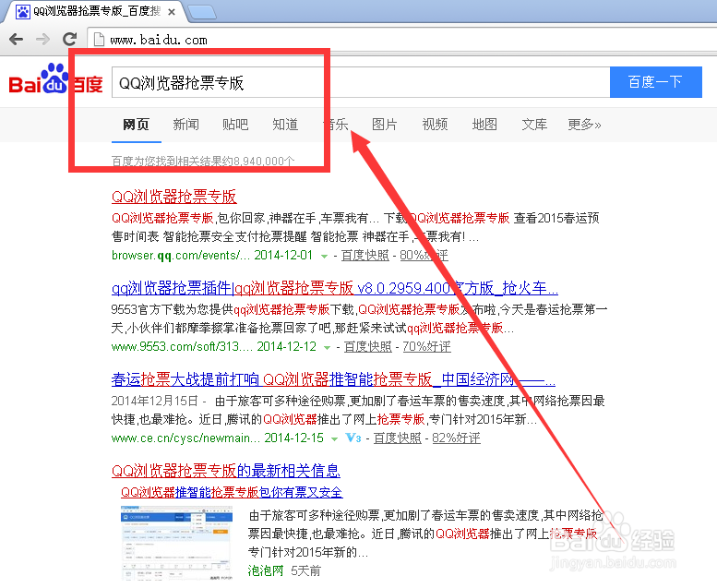This screenshot has width=717, height=588.
Task: Switch to the 图片 tab
Action: (x=385, y=125)
